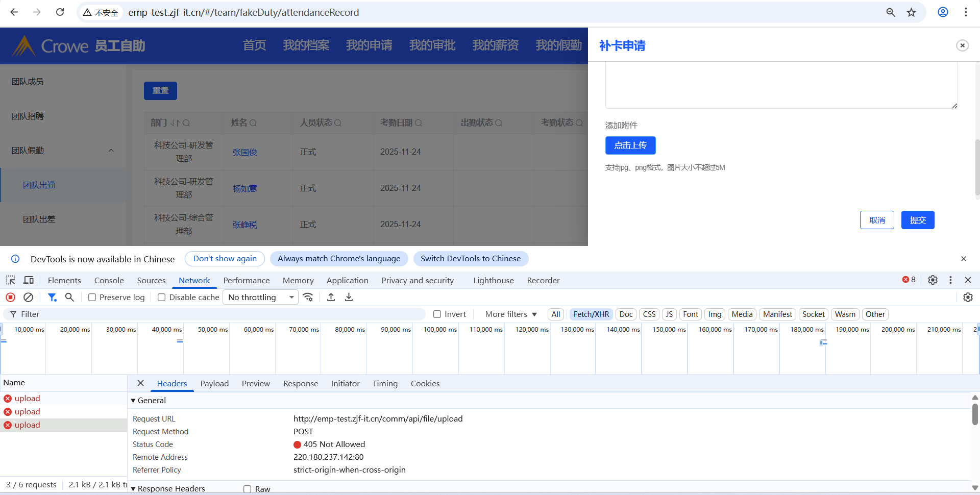The image size is (980, 495).
Task: Toggle device toolbar emulation icon
Action: pyautogui.click(x=29, y=280)
